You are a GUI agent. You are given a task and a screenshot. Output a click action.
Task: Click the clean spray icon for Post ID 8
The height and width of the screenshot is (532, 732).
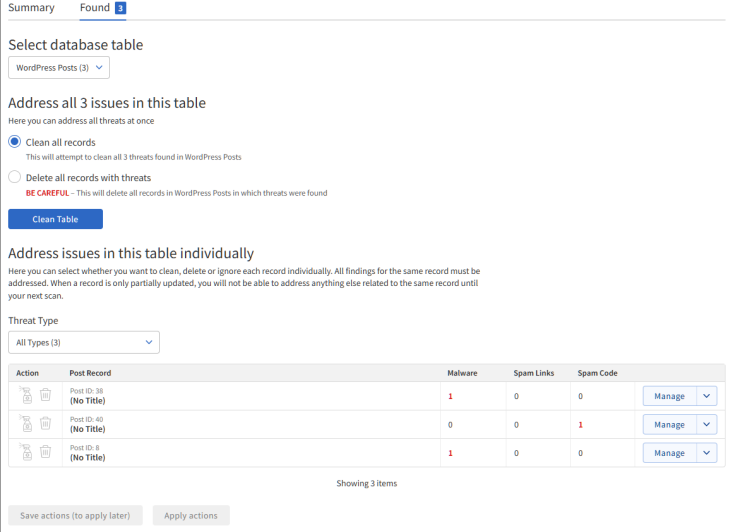pyautogui.click(x=26, y=452)
